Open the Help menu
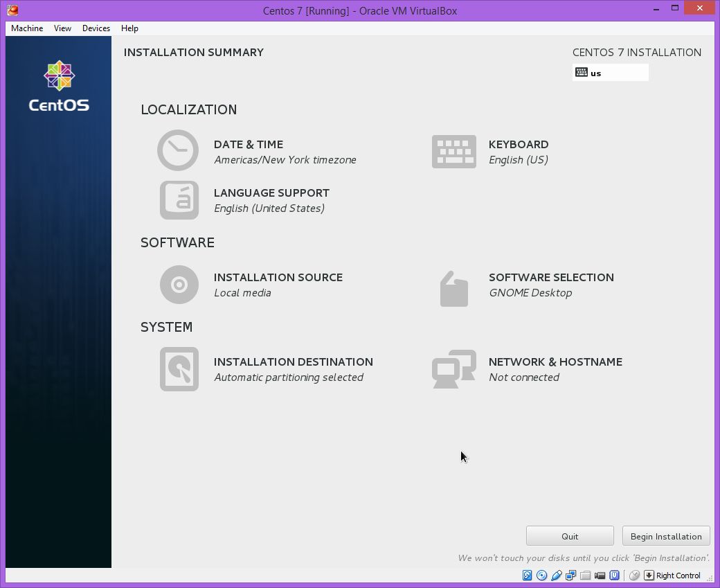 pyautogui.click(x=129, y=28)
